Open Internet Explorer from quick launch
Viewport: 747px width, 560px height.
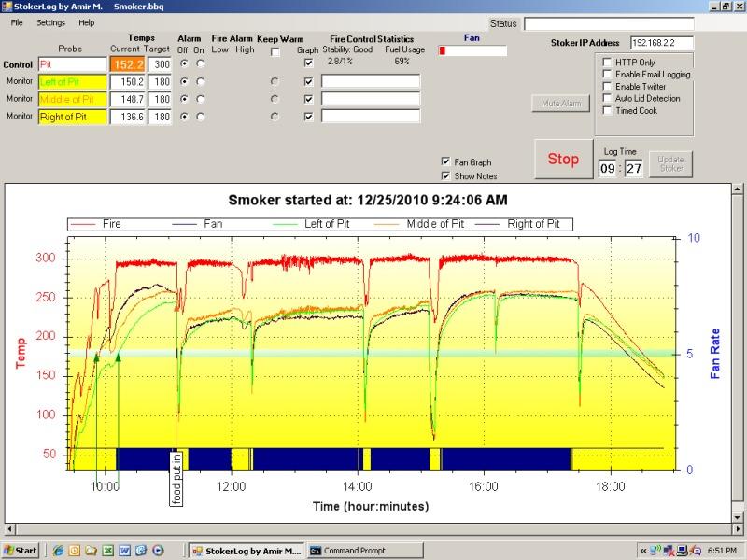tap(58, 551)
